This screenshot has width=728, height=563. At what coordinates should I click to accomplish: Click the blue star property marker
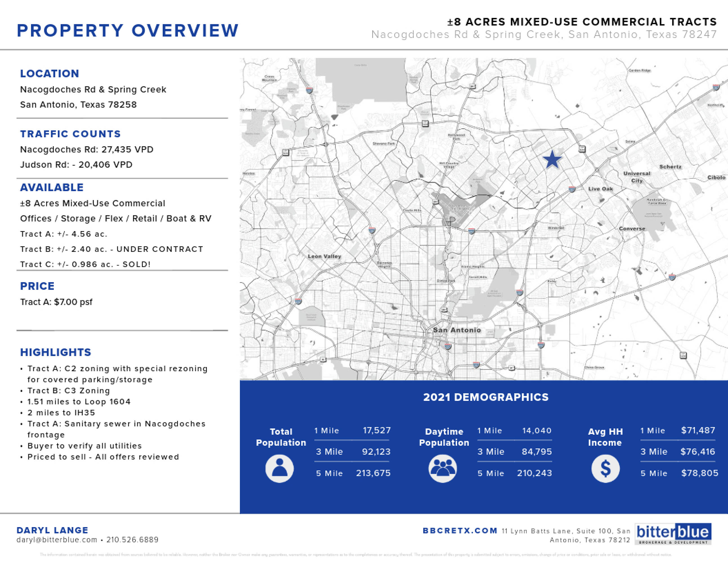click(552, 160)
